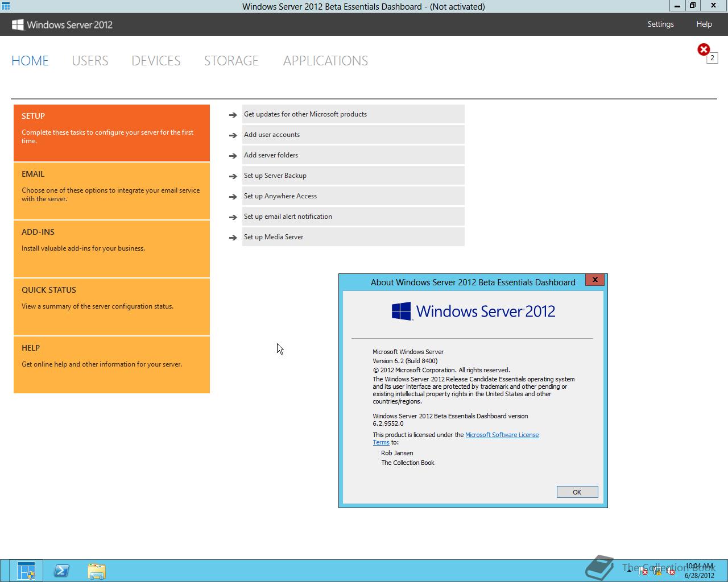The image size is (728, 582).
Task: Open Server Manager from the taskbar
Action: click(26, 571)
